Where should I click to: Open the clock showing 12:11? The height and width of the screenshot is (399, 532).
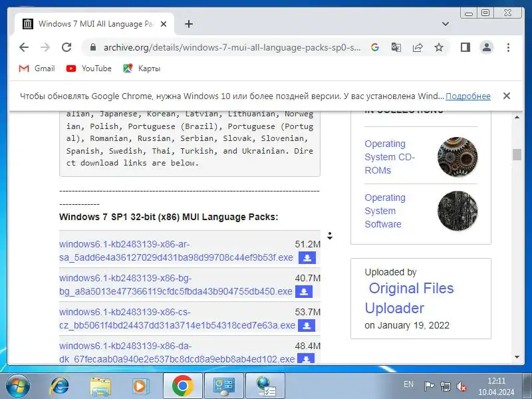point(496,386)
